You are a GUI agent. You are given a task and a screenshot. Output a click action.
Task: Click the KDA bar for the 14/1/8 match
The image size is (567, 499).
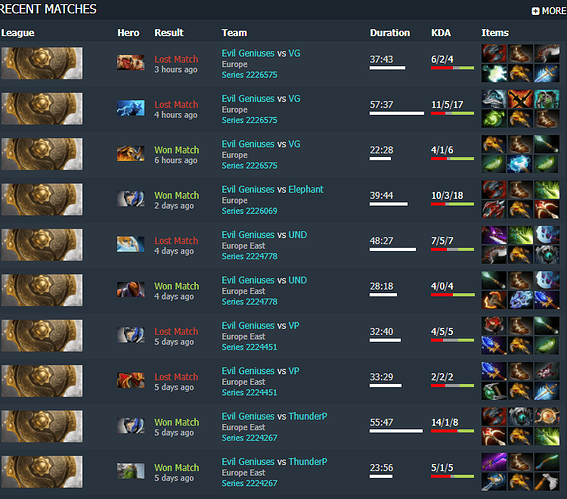(452, 431)
